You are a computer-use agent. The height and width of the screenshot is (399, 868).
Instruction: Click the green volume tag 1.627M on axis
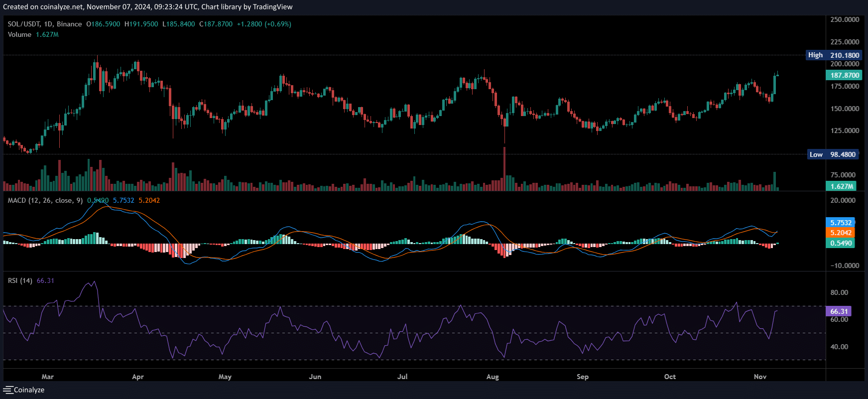pos(841,186)
